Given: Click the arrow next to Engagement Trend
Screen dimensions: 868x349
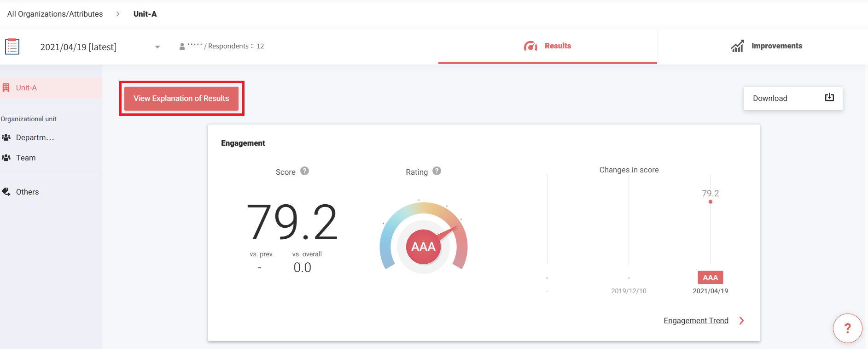Looking at the screenshot, I should point(741,321).
